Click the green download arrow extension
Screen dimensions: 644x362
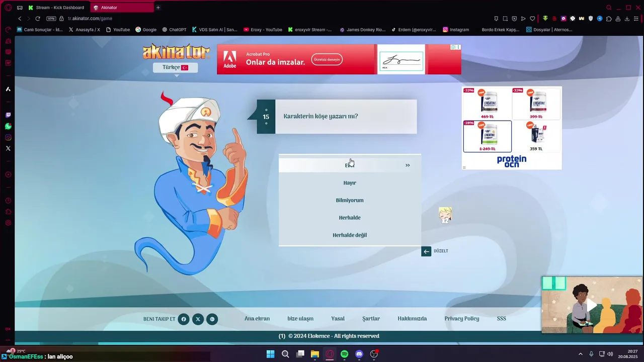click(x=545, y=19)
